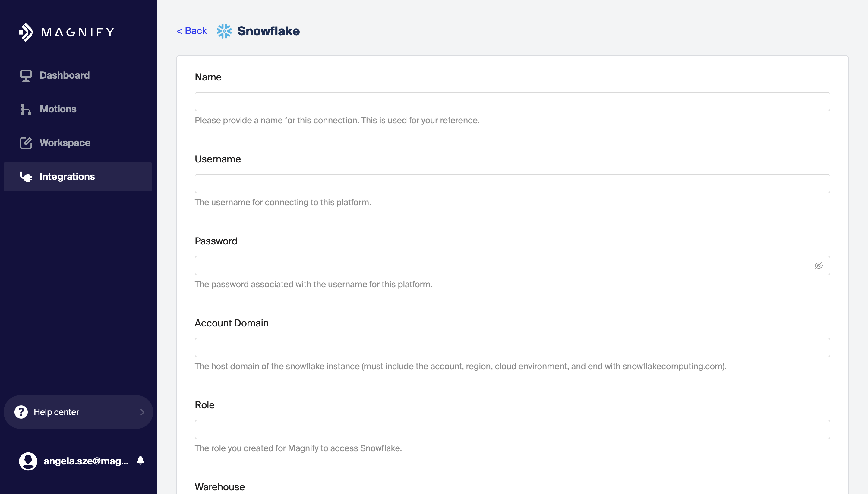
Task: Focus the Name input field
Action: (x=512, y=102)
